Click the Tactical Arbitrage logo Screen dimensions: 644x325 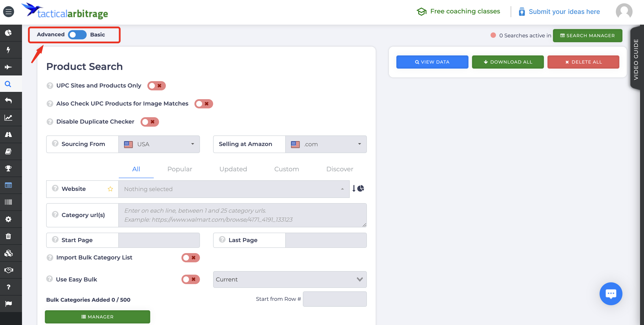click(65, 11)
